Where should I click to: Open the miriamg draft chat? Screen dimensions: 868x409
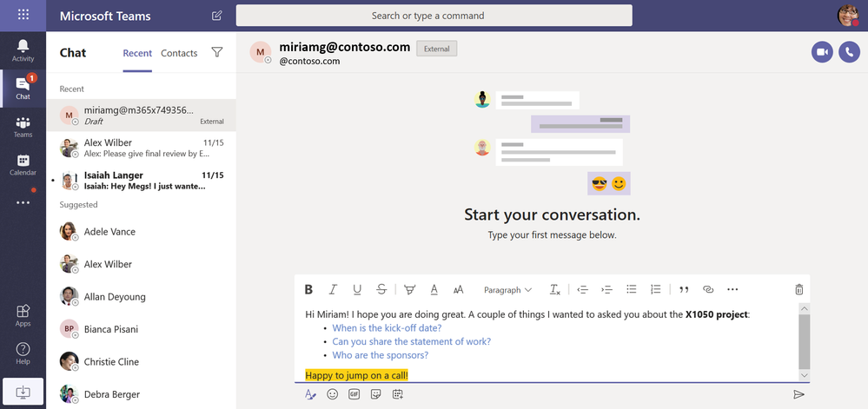click(141, 115)
